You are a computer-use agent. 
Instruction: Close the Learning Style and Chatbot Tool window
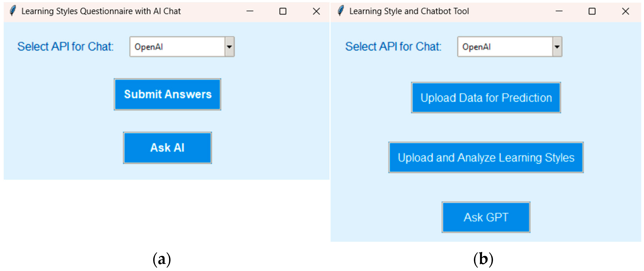[x=626, y=11]
